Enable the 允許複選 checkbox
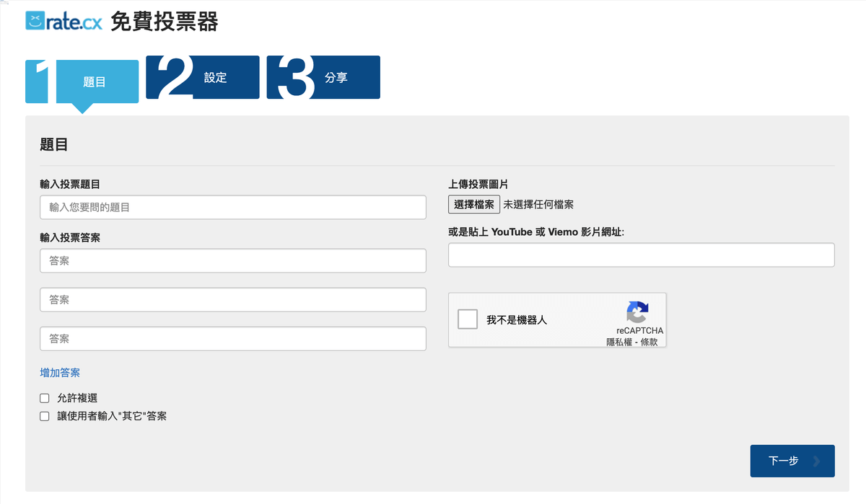 pyautogui.click(x=45, y=398)
